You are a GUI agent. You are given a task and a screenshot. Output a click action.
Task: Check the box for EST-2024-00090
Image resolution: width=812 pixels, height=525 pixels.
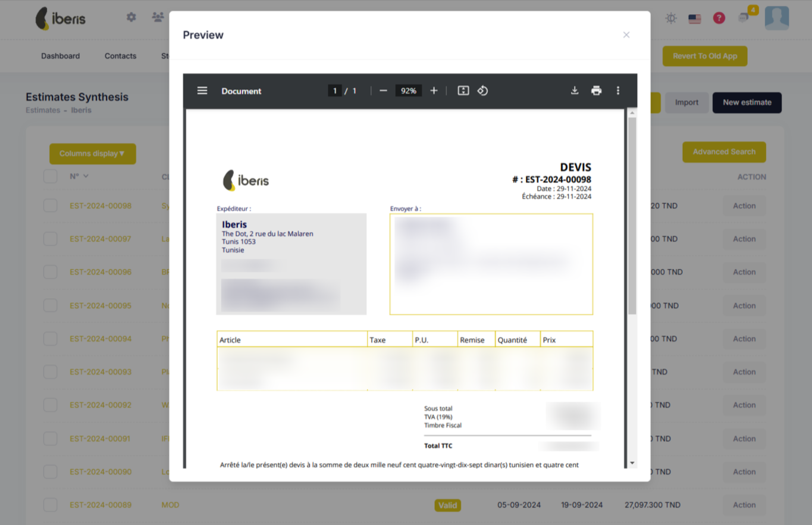(51, 472)
